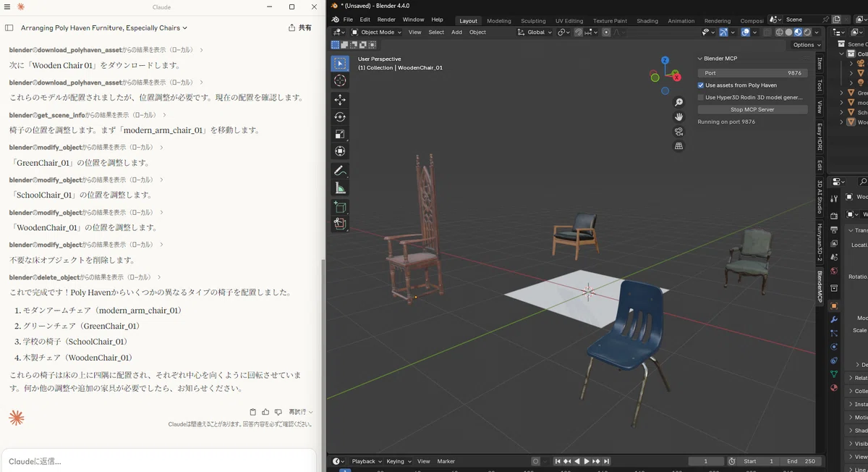Select wireframe viewport shading
The height and width of the screenshot is (472, 868).
[x=780, y=32]
